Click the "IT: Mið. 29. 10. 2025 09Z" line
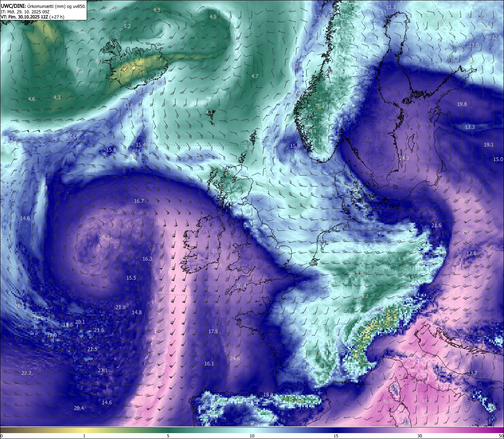The image size is (504, 439). coord(25,12)
